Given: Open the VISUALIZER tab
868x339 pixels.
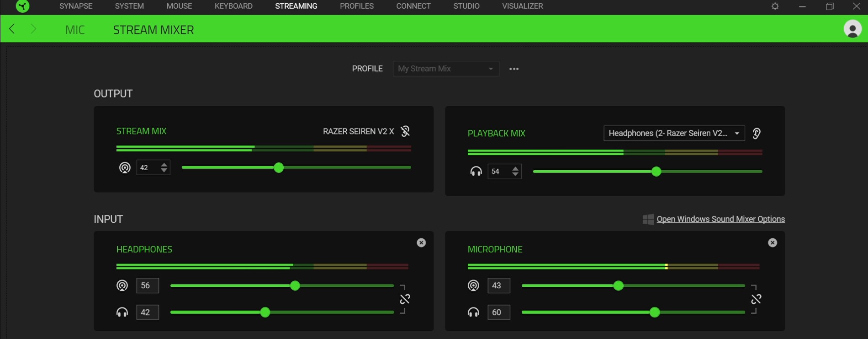Looking at the screenshot, I should coord(523,6).
